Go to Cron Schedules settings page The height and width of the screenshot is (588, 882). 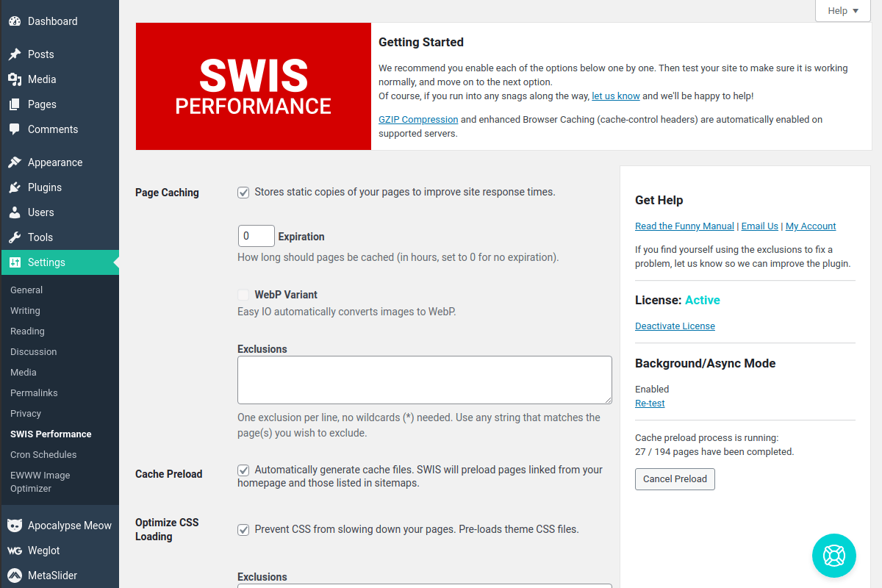tap(43, 455)
